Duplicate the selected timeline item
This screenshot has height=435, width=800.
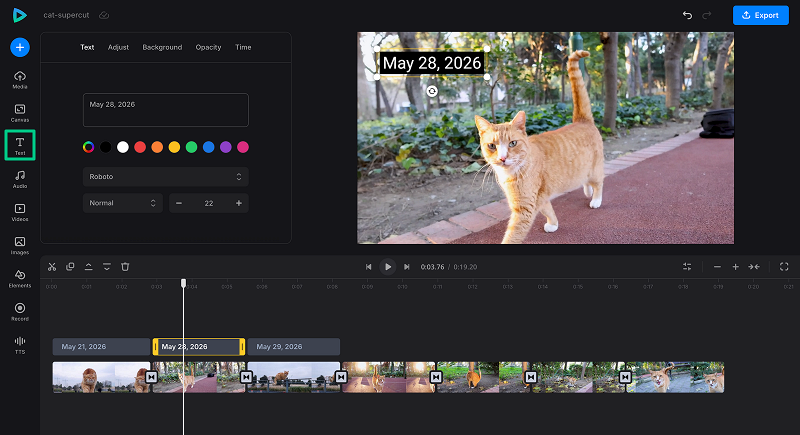(x=70, y=267)
